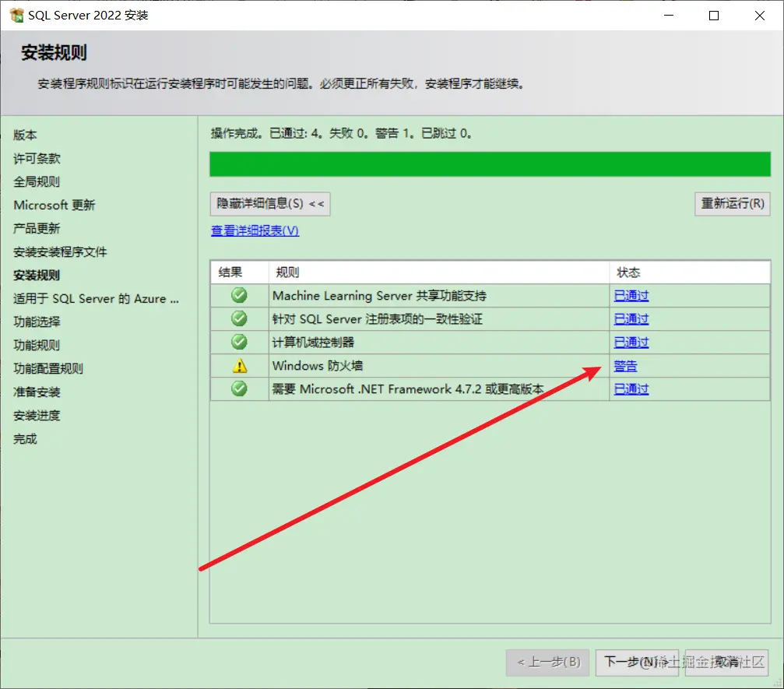The image size is (784, 689).
Task: Click rule text 需要 Microsoft .NET Framework 4.7.2 或更高版本
Action: (x=407, y=389)
